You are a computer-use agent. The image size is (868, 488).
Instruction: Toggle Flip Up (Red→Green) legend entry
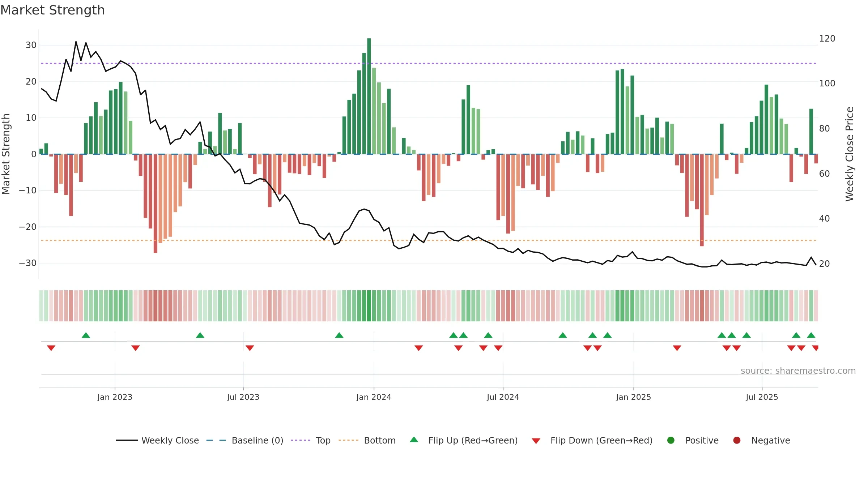click(464, 440)
